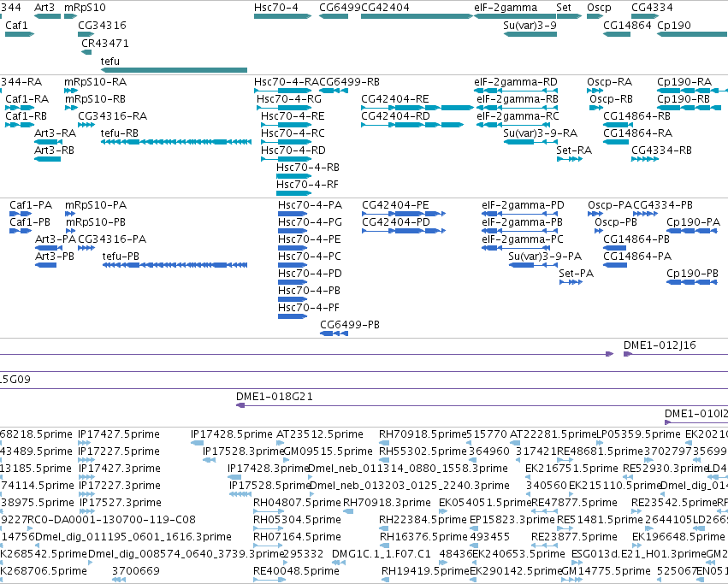728x584 pixels.
Task: Click EST Dmel_neb_013203_0125_2240.3prime
Action: (x=311, y=494)
